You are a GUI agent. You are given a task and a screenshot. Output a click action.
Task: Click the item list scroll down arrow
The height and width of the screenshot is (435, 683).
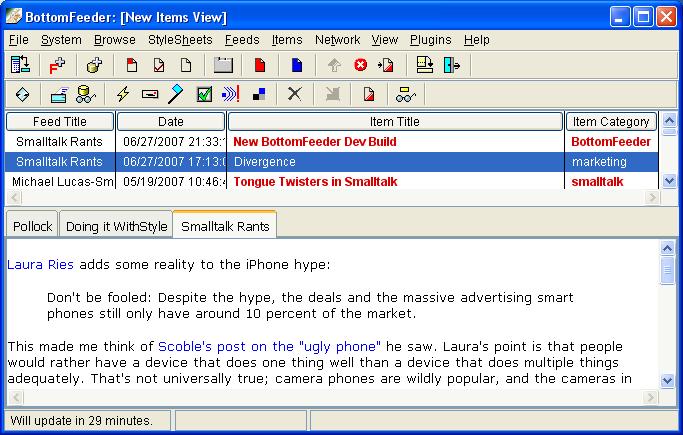click(x=669, y=180)
